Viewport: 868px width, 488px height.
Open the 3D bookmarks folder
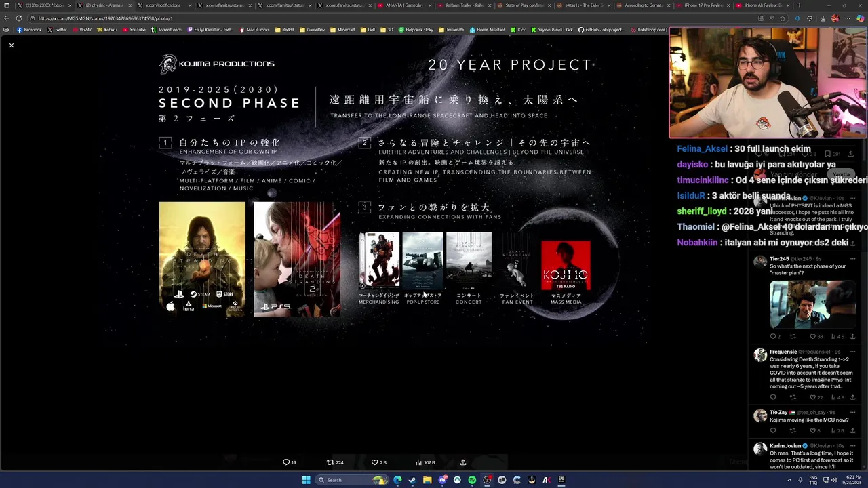(387, 30)
